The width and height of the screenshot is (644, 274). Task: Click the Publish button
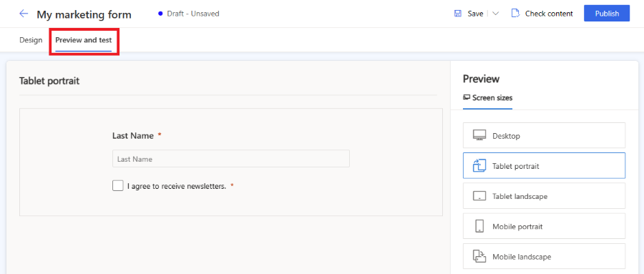point(607,14)
